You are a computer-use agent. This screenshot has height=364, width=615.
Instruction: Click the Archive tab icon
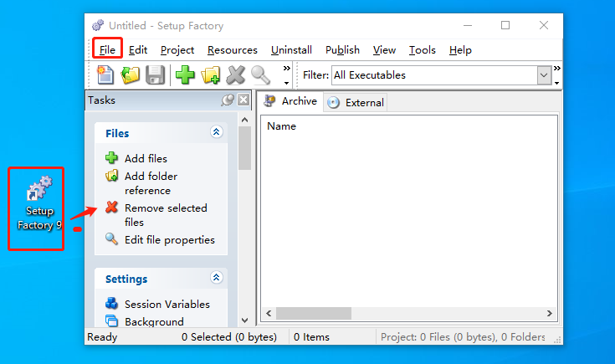click(x=269, y=100)
